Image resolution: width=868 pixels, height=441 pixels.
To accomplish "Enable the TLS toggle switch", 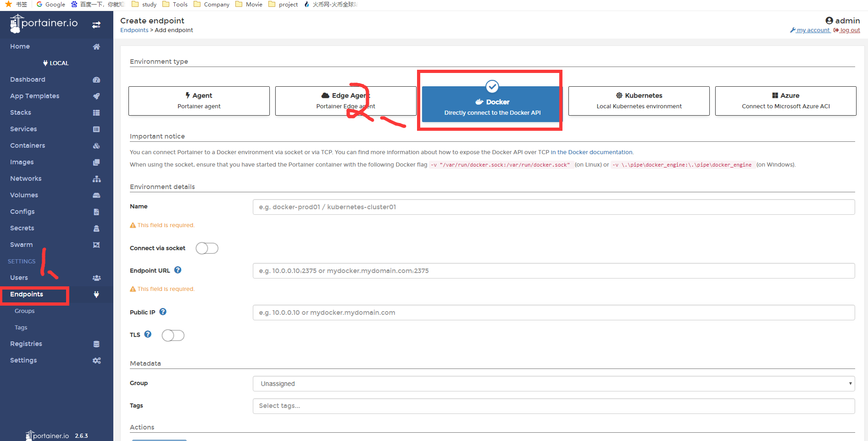I will click(x=173, y=335).
